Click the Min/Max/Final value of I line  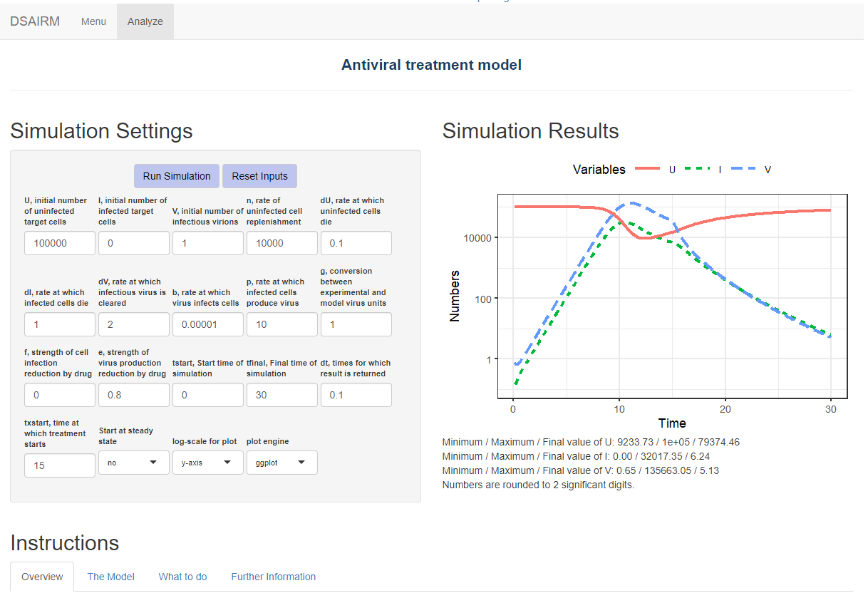pos(576,456)
